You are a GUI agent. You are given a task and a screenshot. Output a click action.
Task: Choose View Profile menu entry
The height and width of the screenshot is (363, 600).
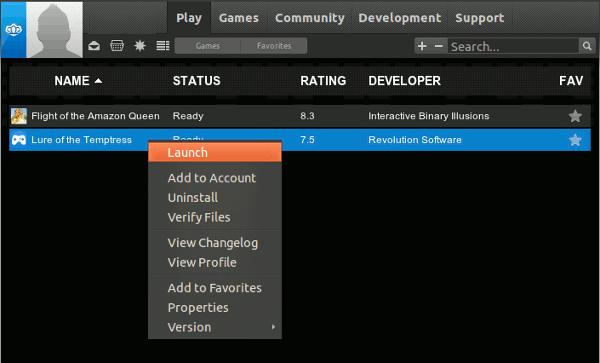(215, 262)
